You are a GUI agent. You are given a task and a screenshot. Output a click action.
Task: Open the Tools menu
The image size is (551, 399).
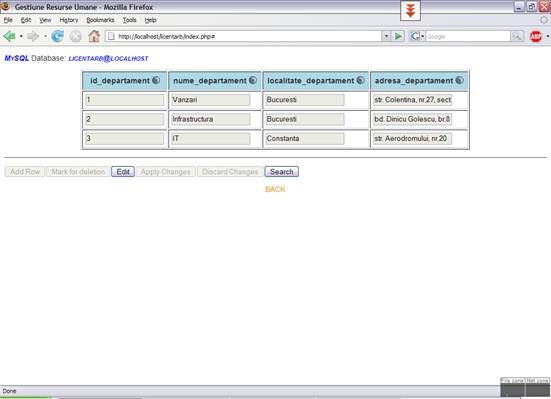click(x=129, y=20)
